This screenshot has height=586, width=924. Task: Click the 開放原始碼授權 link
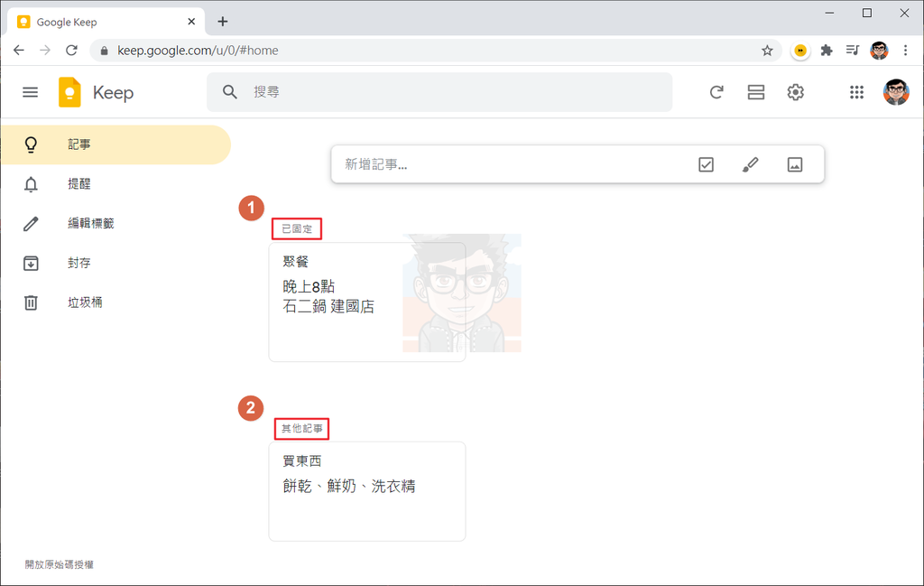[59, 564]
